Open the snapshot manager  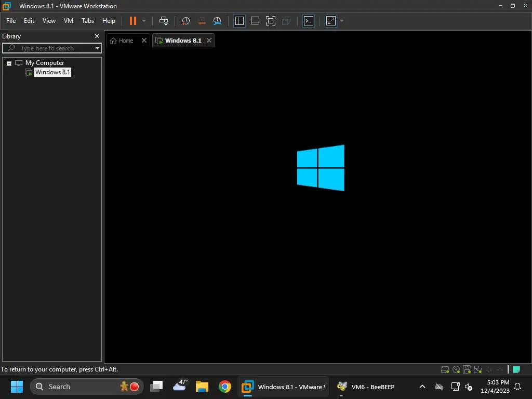[217, 21]
